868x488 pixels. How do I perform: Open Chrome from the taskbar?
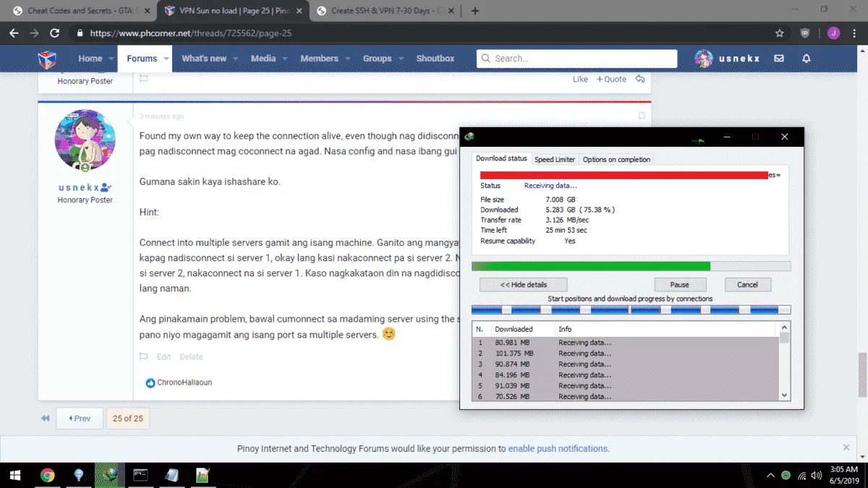click(48, 475)
